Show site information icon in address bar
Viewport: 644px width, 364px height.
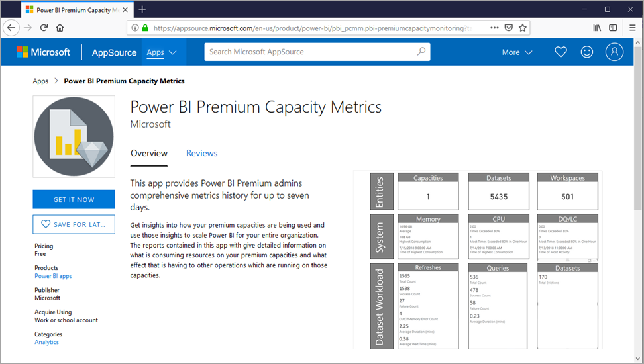tap(134, 28)
